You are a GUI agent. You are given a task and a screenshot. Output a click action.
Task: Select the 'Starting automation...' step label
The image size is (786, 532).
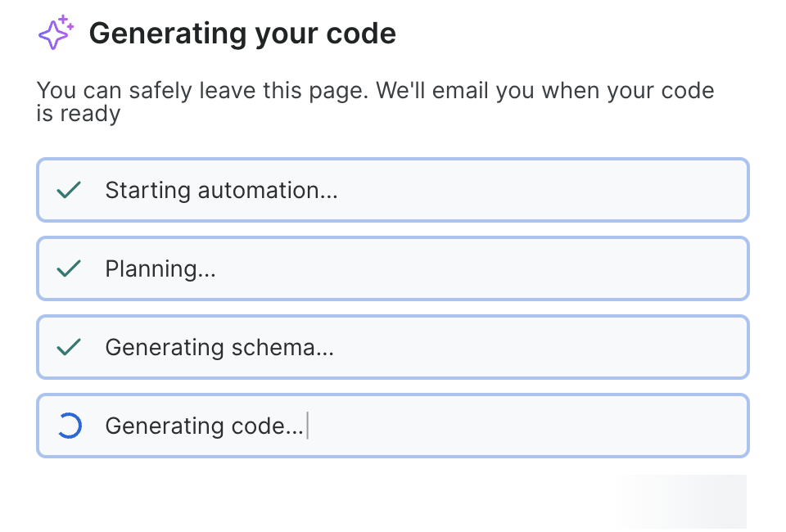click(221, 191)
